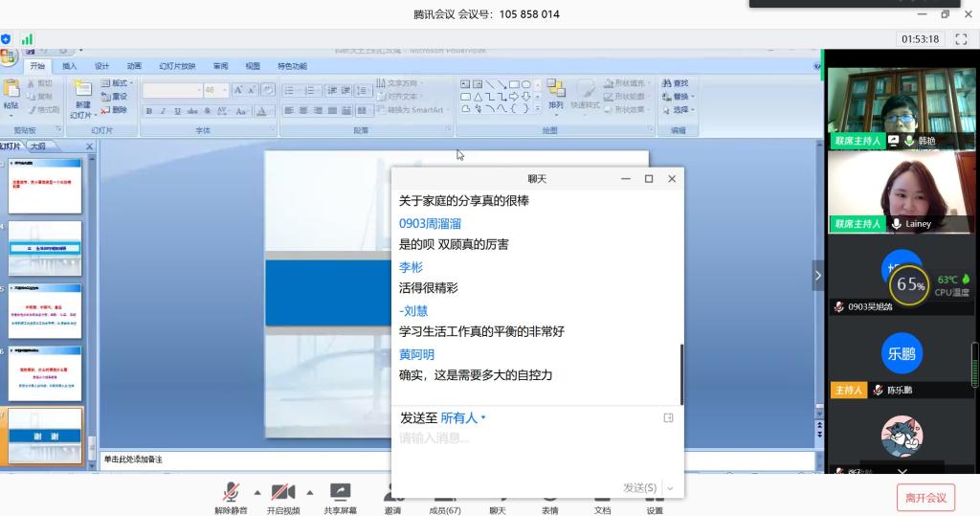Turn on camera with 开启视频
This screenshot has width=980, height=516.
pos(282,494)
